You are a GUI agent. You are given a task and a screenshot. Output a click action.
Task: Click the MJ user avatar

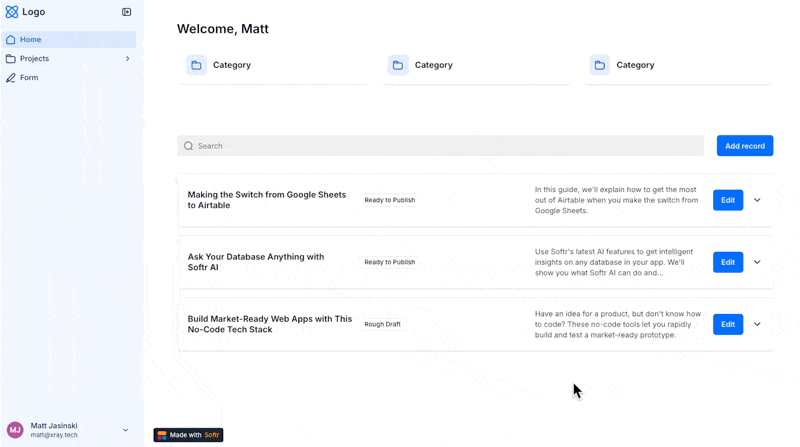point(15,430)
